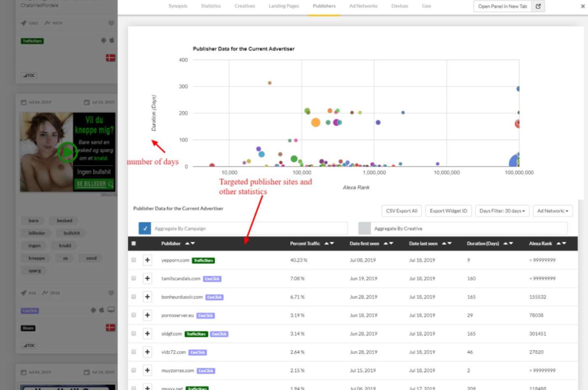Check the tamilscandals.com row checkbox
Screen dimensions: 588x390
pos(134,278)
